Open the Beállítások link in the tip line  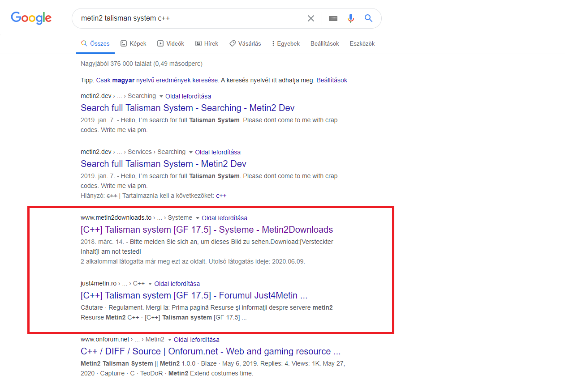pyautogui.click(x=332, y=80)
